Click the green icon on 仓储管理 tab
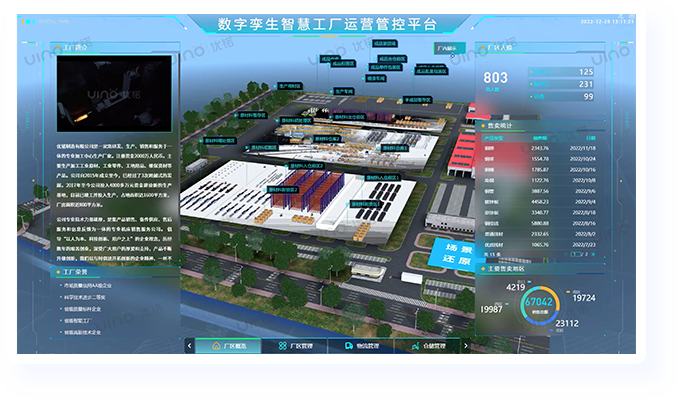The width and height of the screenshot is (678, 398). (416, 346)
